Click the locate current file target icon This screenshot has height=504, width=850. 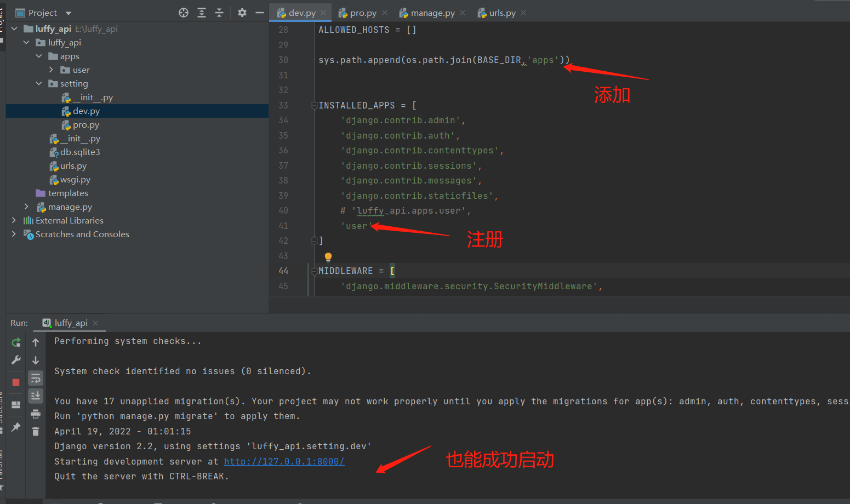click(x=184, y=13)
